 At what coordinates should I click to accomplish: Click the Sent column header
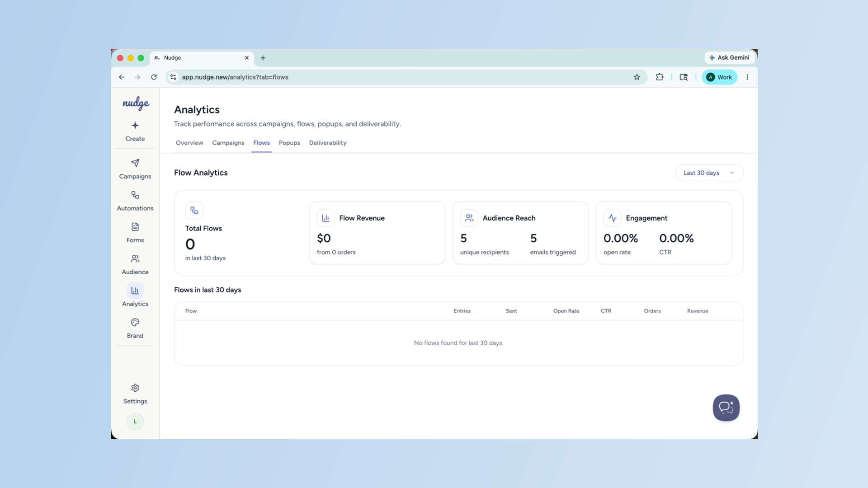point(511,311)
